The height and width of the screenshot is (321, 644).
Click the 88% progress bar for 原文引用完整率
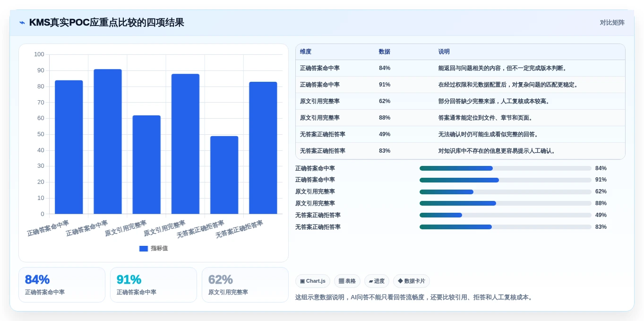pyautogui.click(x=505, y=203)
